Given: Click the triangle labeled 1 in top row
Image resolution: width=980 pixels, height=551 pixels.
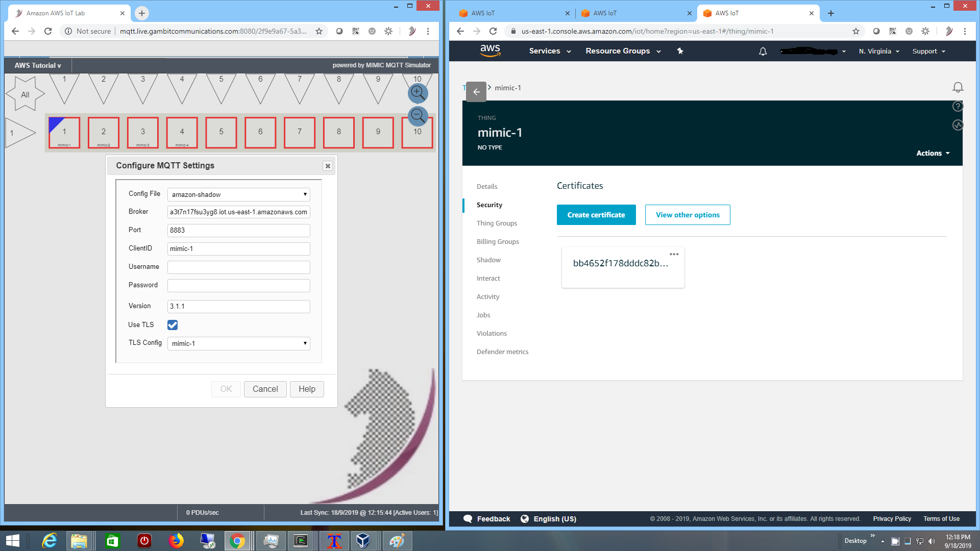Looking at the screenshot, I should [64, 88].
